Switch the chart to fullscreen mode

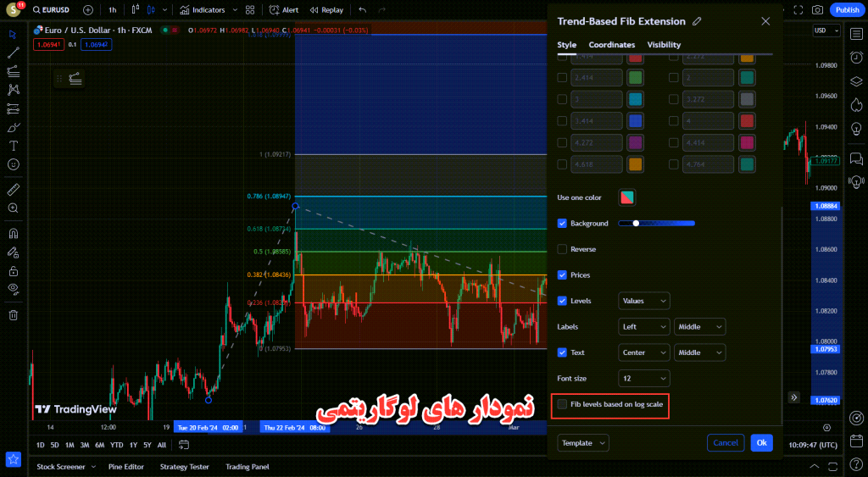point(798,10)
